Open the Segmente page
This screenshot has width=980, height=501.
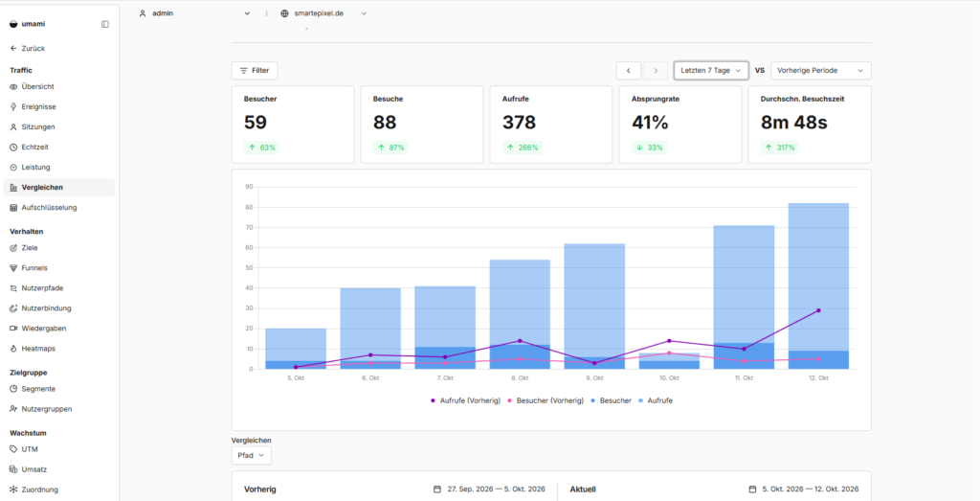[x=59, y=388]
